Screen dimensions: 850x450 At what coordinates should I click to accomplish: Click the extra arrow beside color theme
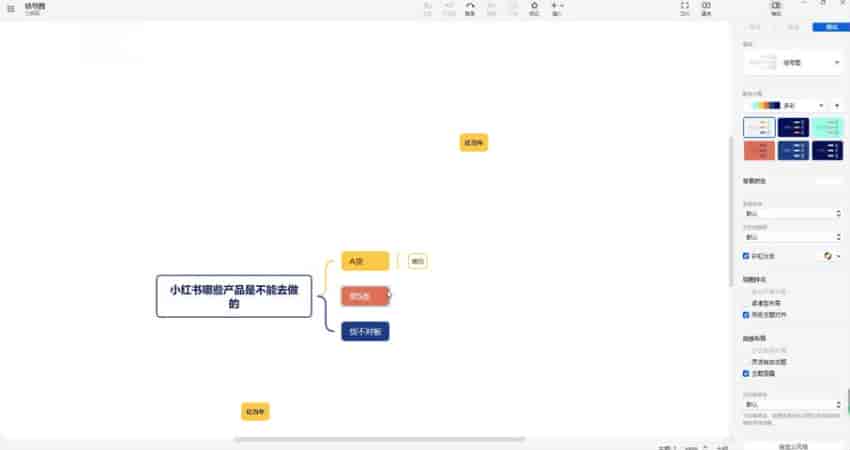click(x=838, y=105)
